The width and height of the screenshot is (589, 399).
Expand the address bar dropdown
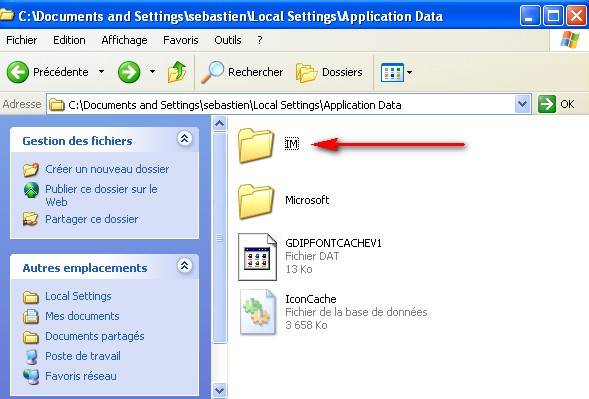[x=523, y=104]
